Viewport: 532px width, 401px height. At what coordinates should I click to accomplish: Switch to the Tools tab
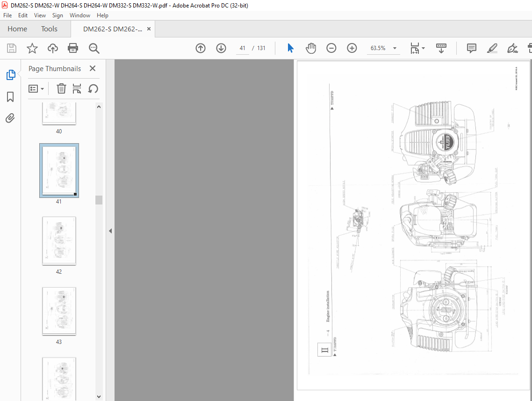pos(49,29)
